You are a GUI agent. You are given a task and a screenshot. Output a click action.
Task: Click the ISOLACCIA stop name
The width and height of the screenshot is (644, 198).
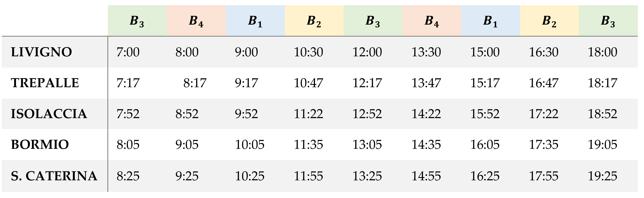(x=49, y=114)
